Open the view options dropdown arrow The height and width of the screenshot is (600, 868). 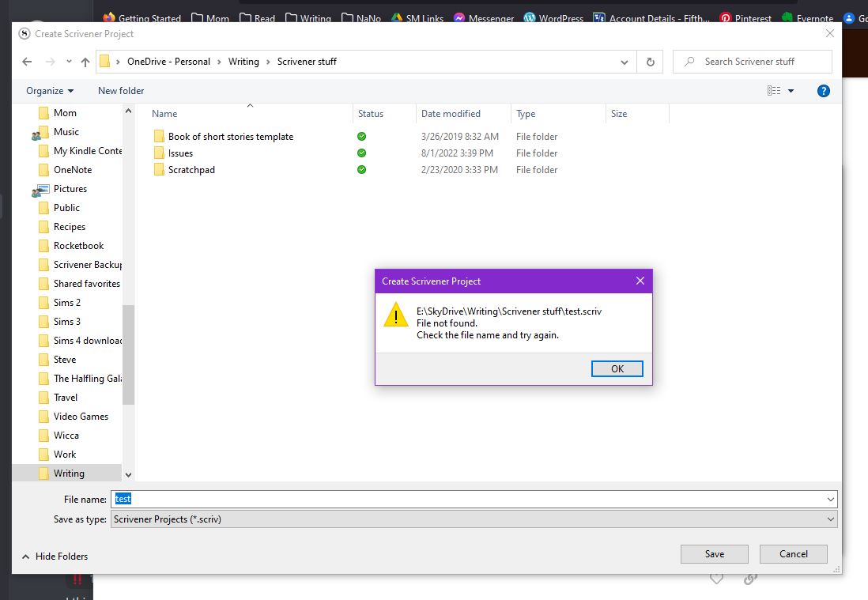point(791,91)
